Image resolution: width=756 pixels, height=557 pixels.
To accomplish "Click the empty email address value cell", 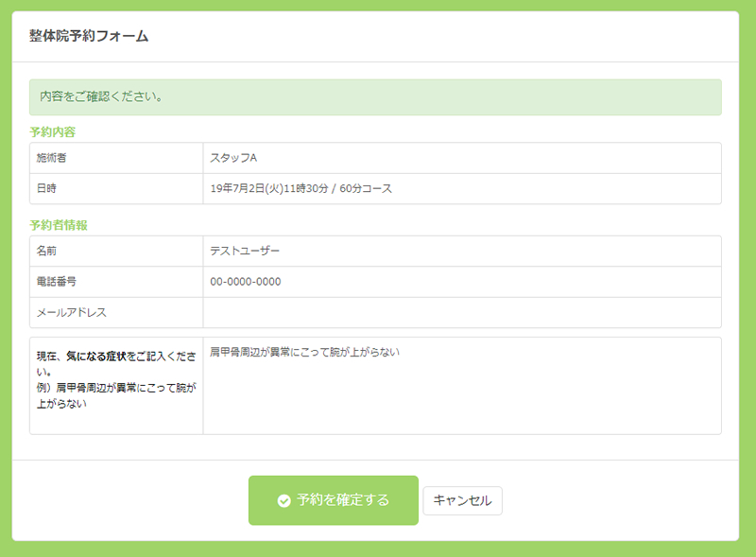I will click(461, 312).
